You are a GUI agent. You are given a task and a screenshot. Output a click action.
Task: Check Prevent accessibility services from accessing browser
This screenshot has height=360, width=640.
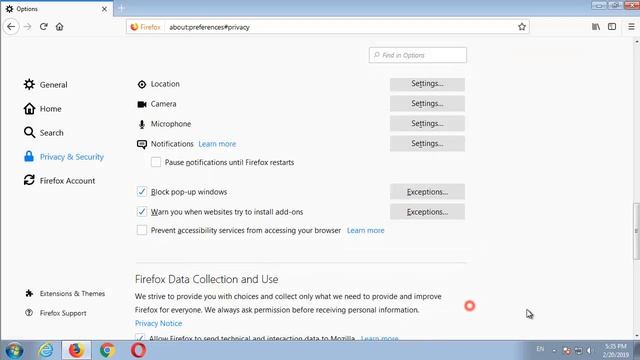142,230
